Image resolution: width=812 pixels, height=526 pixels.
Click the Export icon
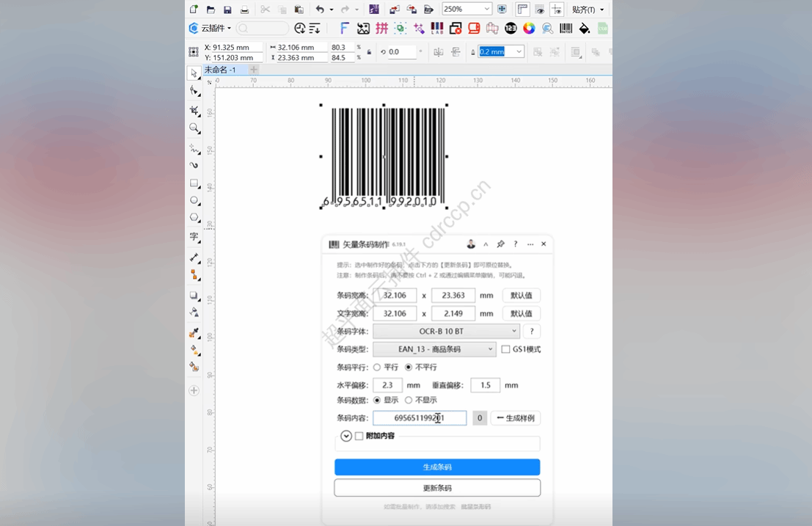pyautogui.click(x=412, y=10)
